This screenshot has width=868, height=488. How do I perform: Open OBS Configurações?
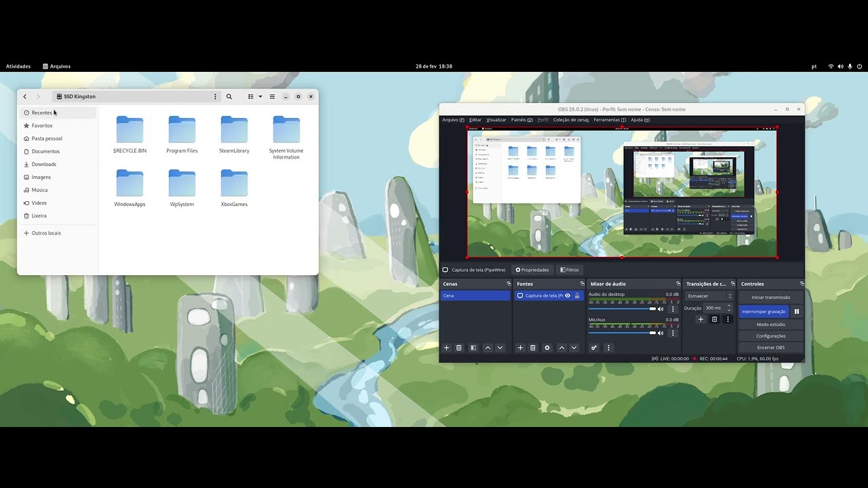[771, 336]
